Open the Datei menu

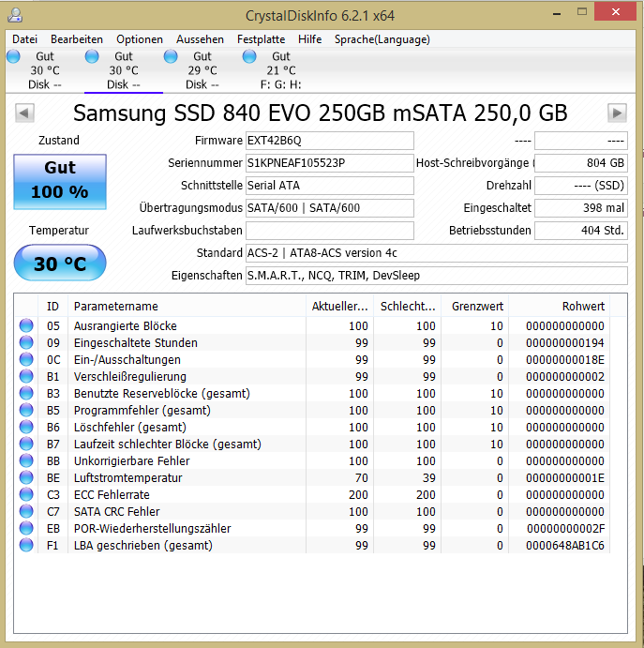[x=24, y=39]
